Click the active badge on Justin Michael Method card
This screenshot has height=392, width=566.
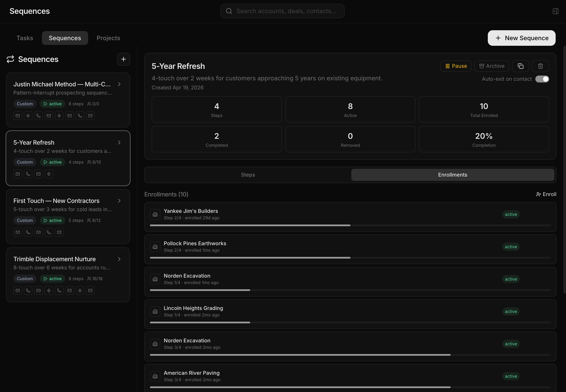coord(52,104)
